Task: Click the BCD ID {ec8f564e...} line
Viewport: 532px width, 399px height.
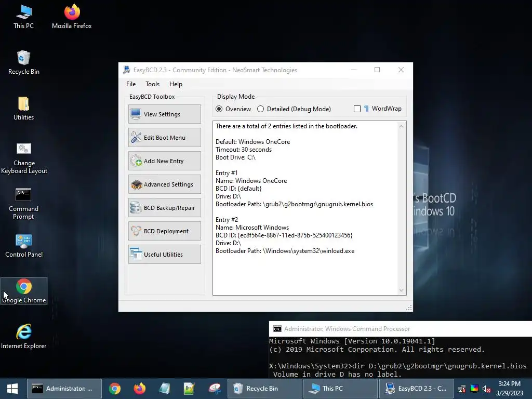Action: (284, 235)
